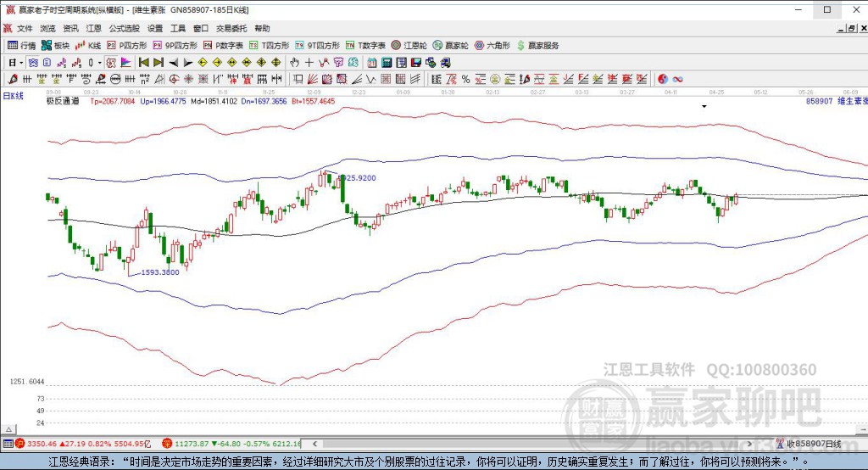Select the red fan lines tool
Viewport: 868px width, 470px height.
[x=312, y=79]
